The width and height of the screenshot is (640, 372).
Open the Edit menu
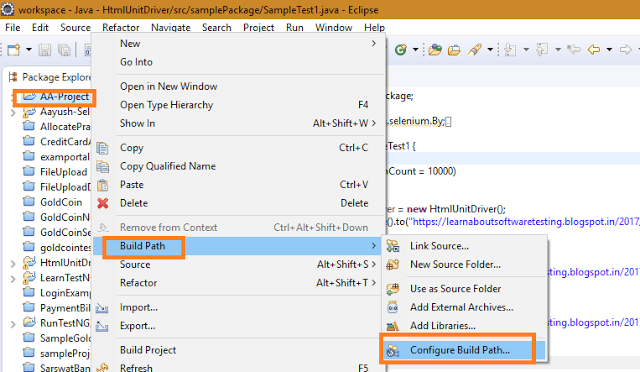tap(40, 27)
